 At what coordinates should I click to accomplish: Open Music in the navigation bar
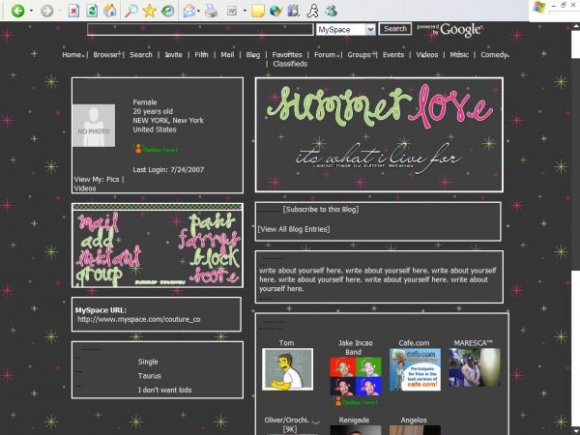[459, 55]
